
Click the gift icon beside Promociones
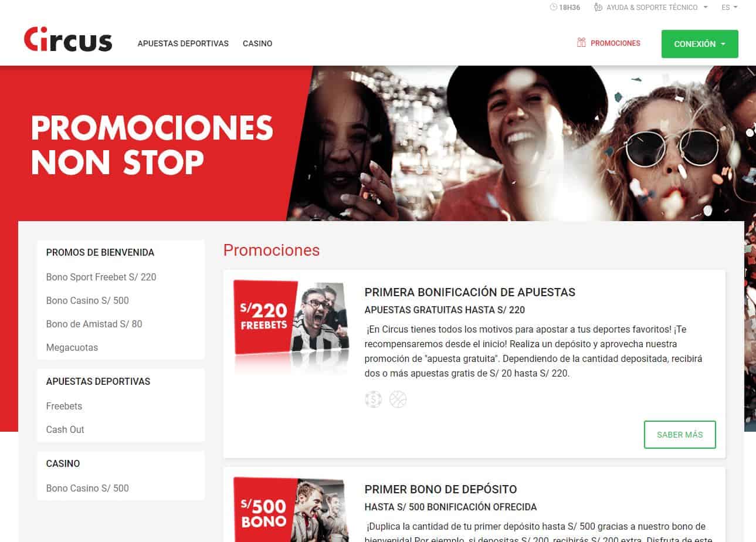point(581,43)
